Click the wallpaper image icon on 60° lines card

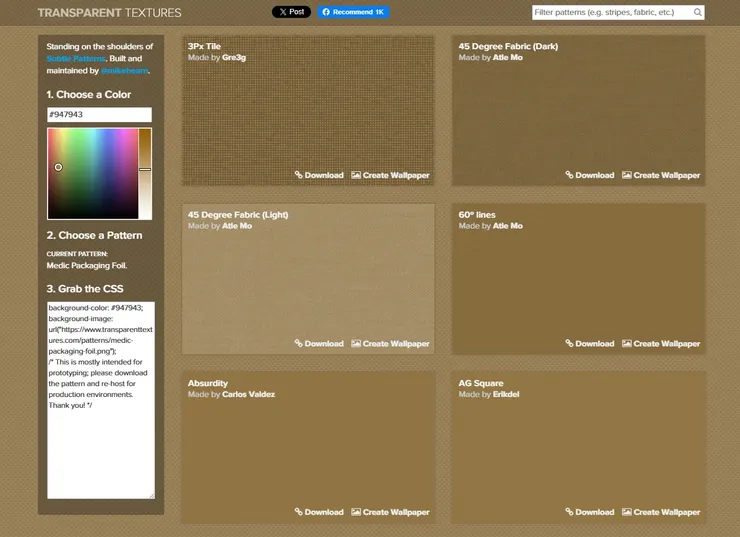click(x=626, y=344)
